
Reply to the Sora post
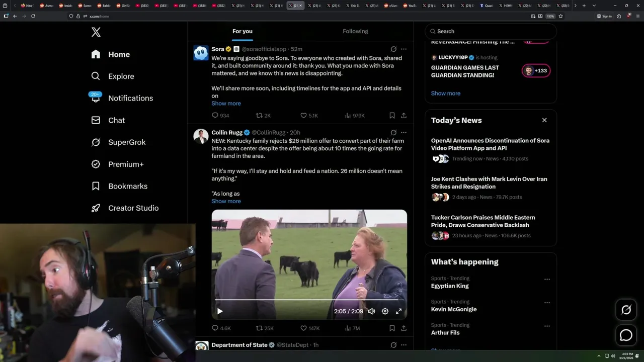point(220,116)
